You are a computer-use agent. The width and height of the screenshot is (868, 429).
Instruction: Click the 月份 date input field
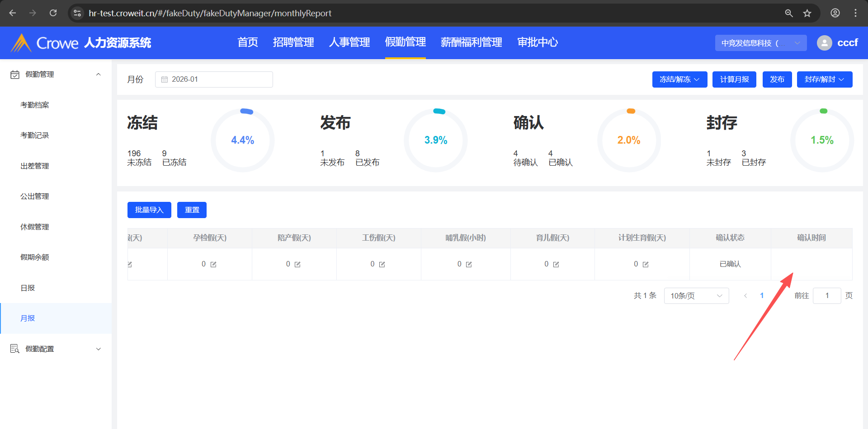[214, 79]
